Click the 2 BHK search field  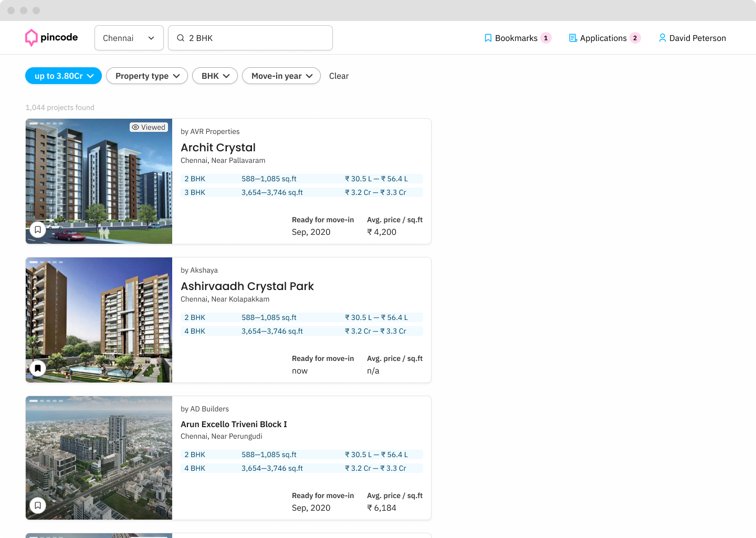pyautogui.click(x=250, y=38)
